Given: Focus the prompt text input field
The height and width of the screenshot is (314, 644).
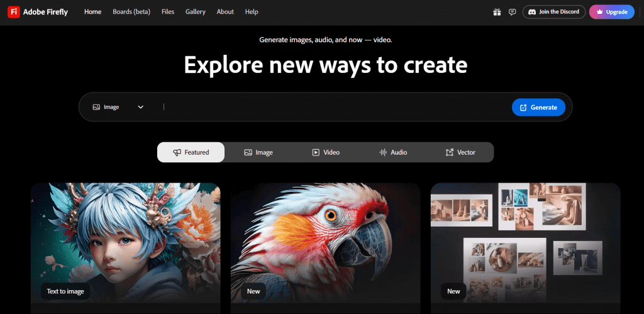Looking at the screenshot, I should click(335, 107).
